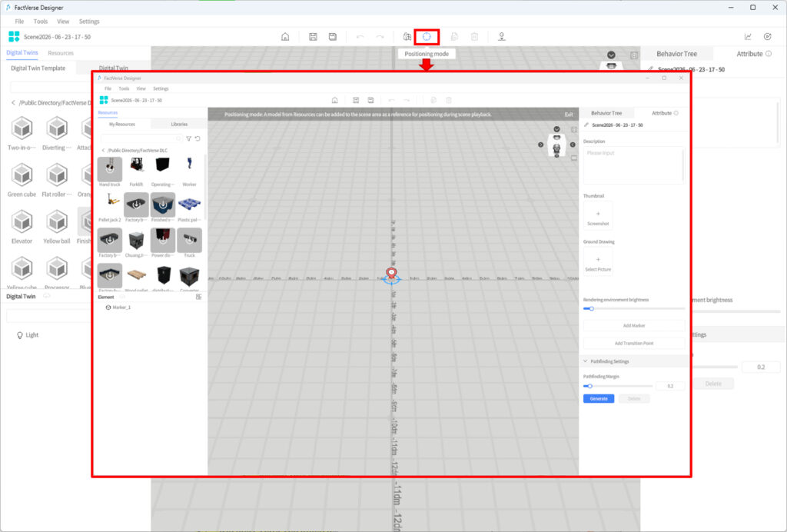The width and height of the screenshot is (787, 532).
Task: Click Save As icon in inner window toolbar
Action: point(370,101)
